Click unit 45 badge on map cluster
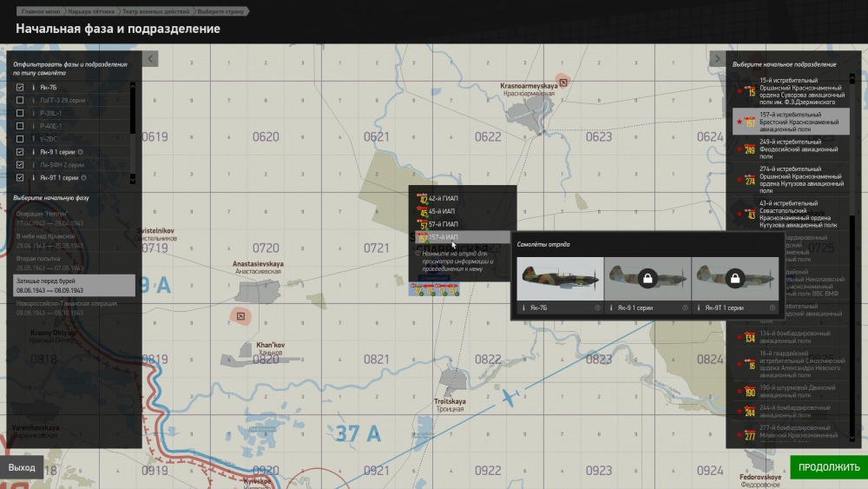The image size is (868, 489). coord(430,289)
